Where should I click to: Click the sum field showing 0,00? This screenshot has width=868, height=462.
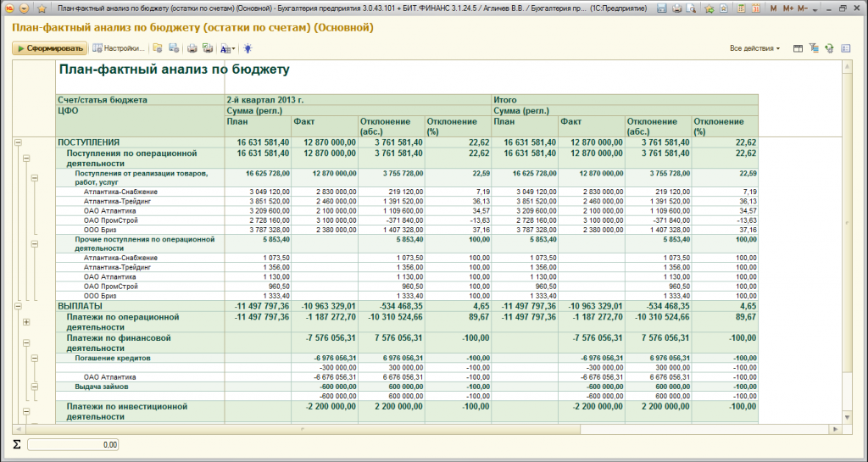tap(73, 445)
